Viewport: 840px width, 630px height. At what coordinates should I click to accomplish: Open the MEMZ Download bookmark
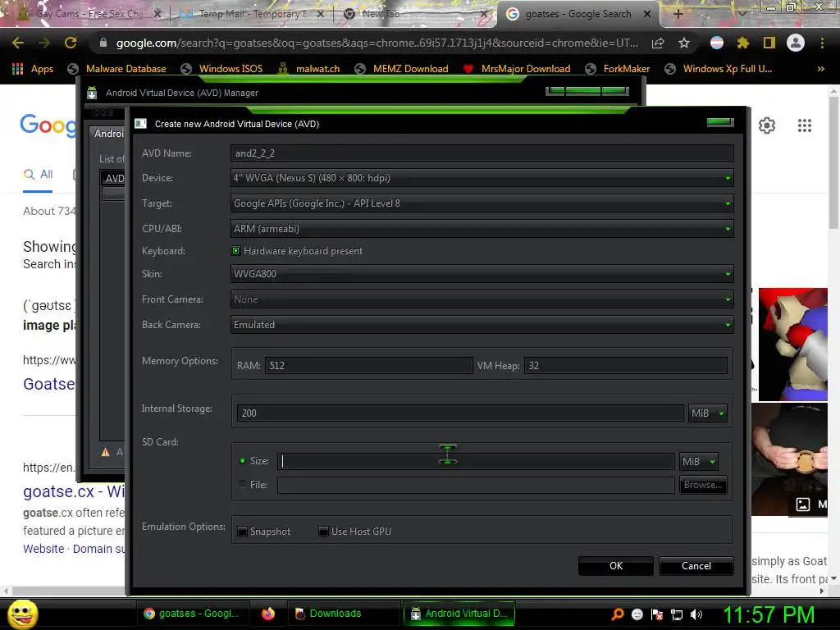(x=401, y=69)
